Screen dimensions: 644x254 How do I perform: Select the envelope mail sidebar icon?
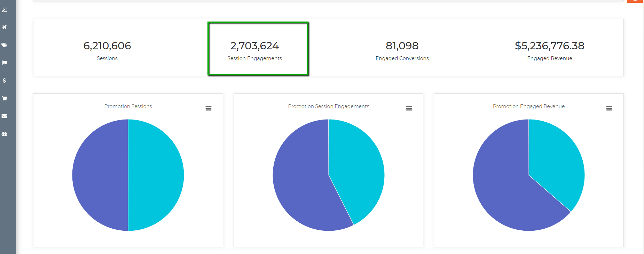coord(5,116)
